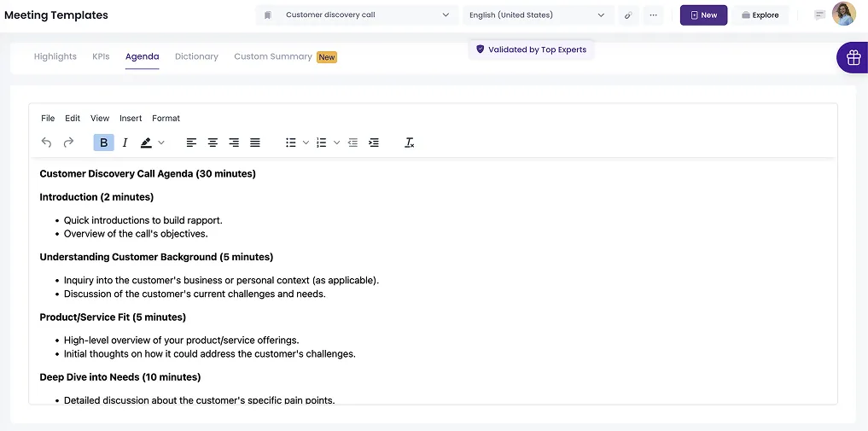Insert a bullet list
The height and width of the screenshot is (431, 868).
[x=291, y=143]
